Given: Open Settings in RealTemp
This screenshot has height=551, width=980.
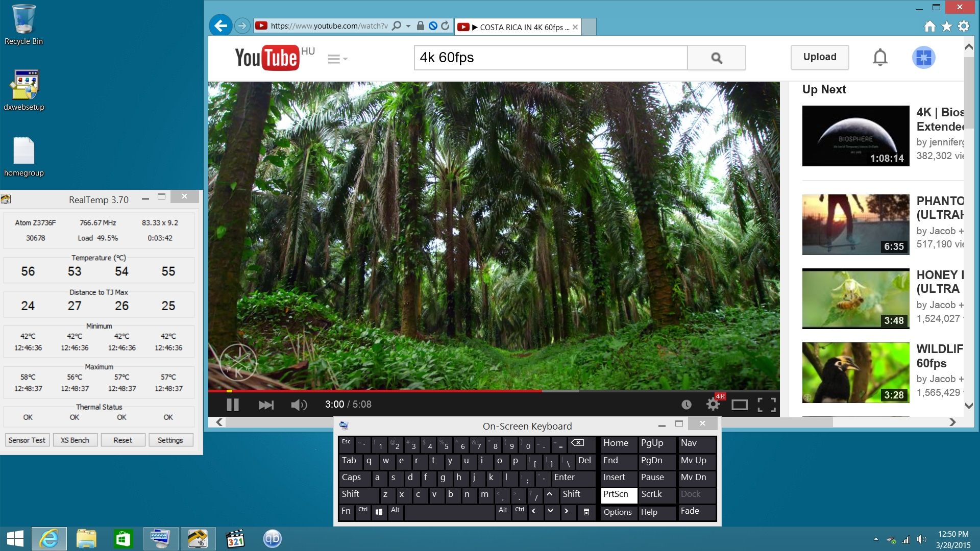Looking at the screenshot, I should [170, 440].
